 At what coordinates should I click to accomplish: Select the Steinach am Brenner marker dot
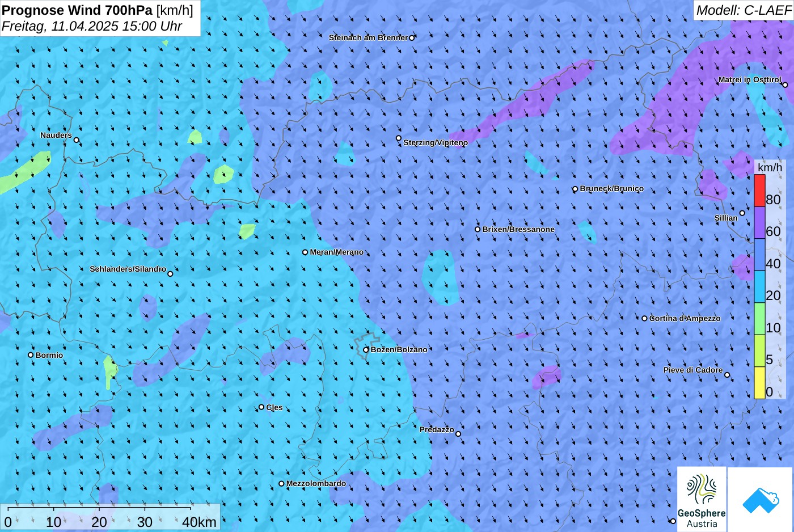tap(412, 38)
